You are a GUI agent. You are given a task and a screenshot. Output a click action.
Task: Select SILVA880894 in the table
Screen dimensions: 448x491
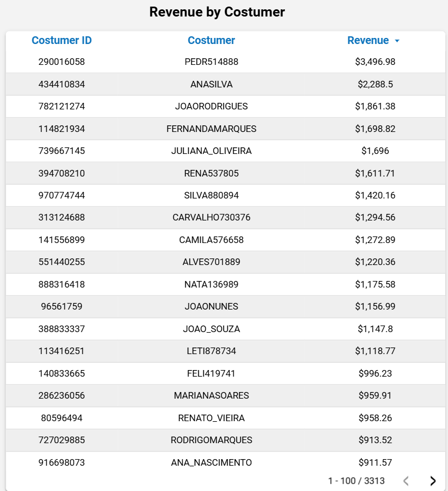(211, 195)
